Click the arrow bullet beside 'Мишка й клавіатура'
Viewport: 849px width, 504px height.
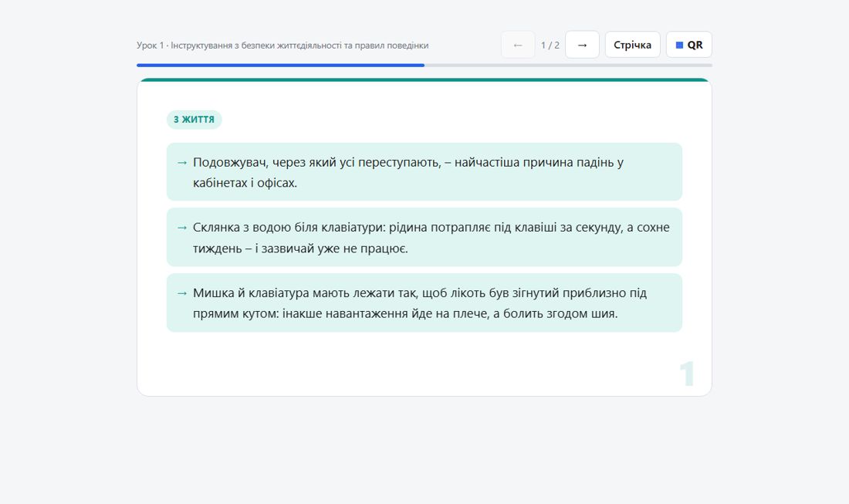pyautogui.click(x=182, y=293)
